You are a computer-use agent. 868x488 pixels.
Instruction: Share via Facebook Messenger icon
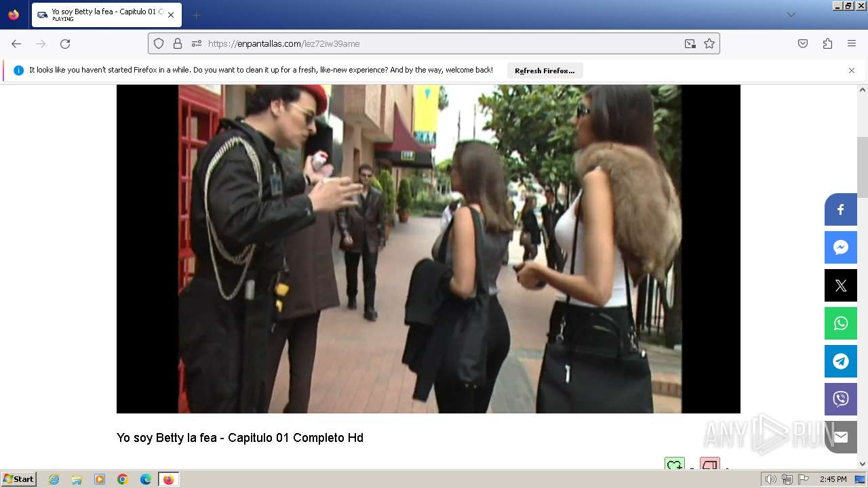840,247
